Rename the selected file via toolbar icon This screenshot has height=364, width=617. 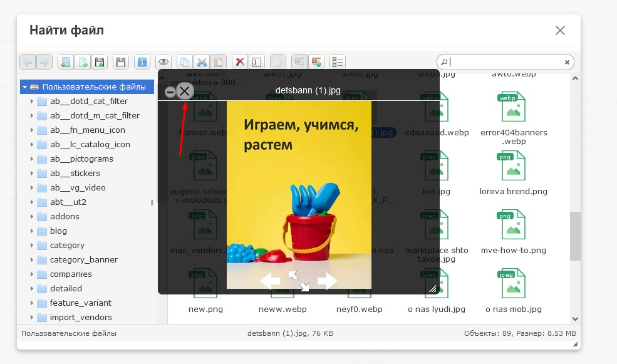257,62
